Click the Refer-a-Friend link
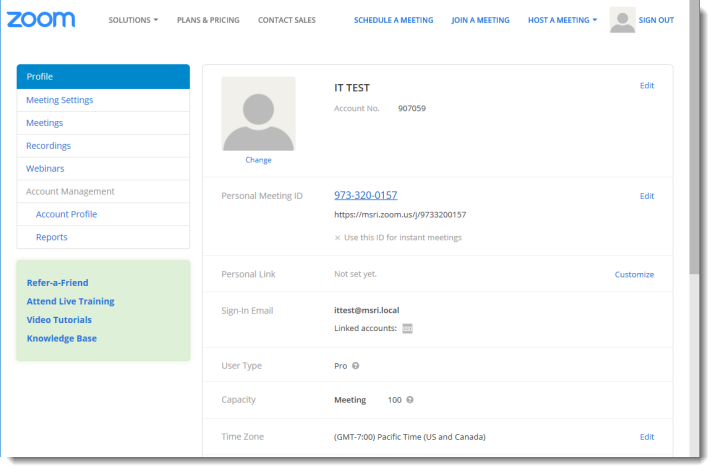Screen dimensions: 715x472 [x=57, y=283]
